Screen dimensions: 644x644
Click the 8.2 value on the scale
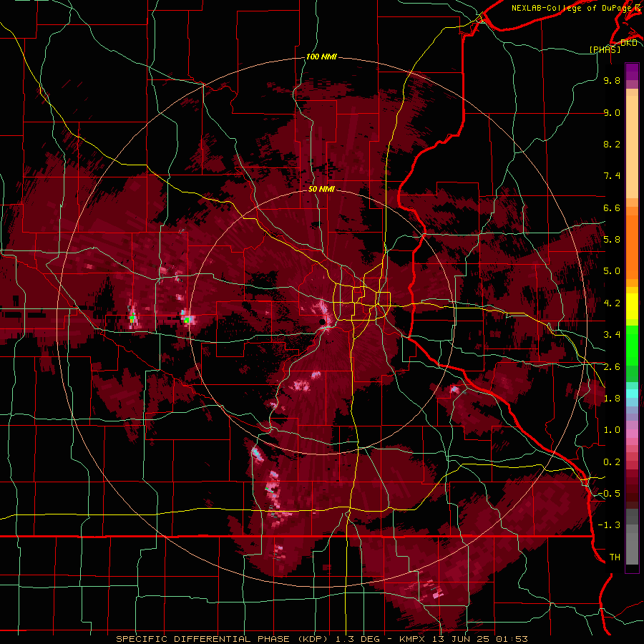pos(612,144)
